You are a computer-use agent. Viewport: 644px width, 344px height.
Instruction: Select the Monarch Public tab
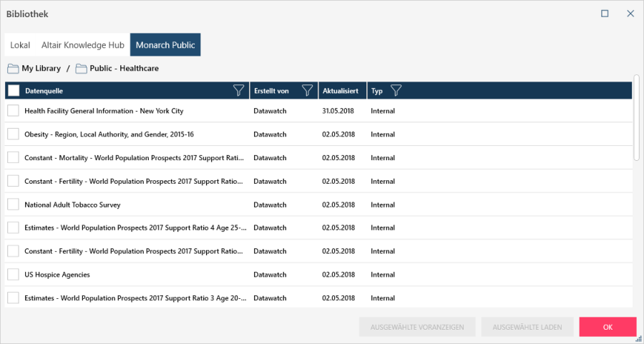click(165, 45)
